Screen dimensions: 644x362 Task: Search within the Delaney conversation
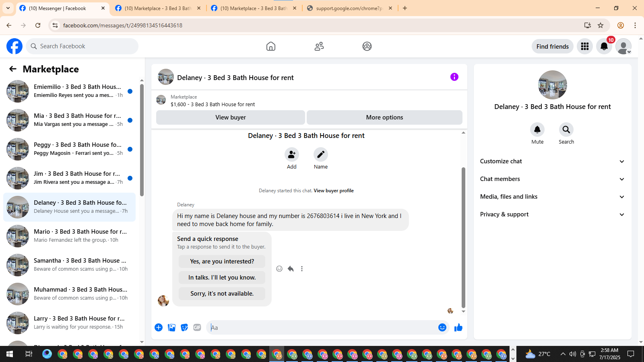[x=566, y=130]
